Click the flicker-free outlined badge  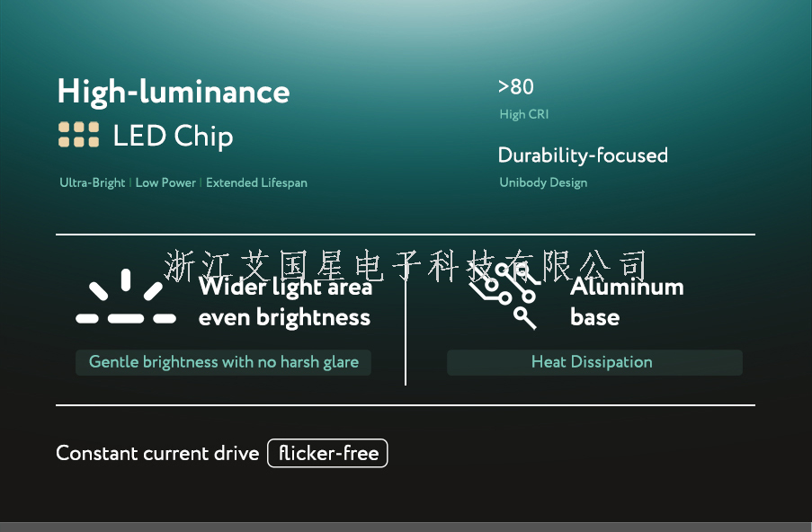[327, 453]
